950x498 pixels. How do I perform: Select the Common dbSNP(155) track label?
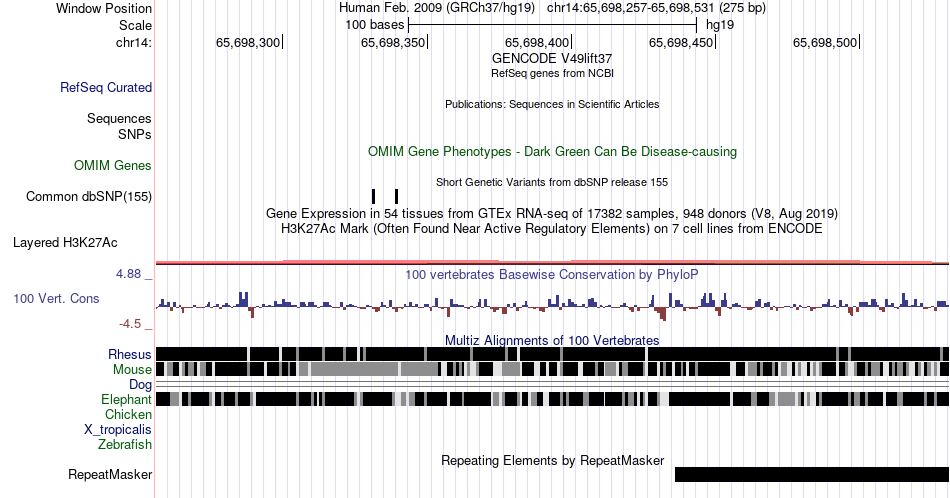(89, 196)
